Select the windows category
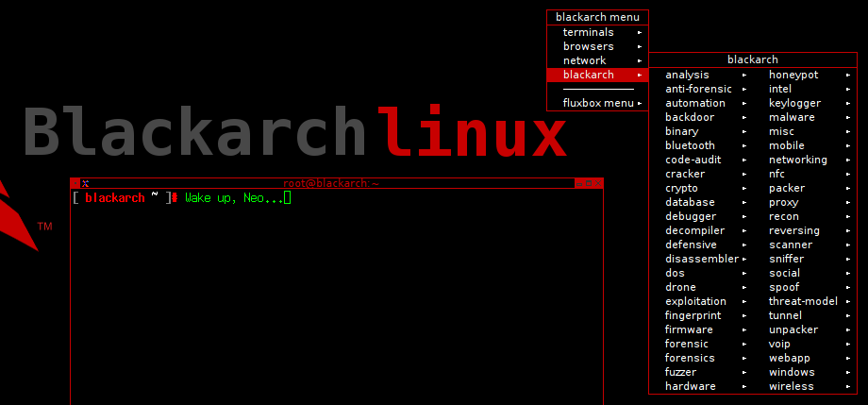This screenshot has width=868, height=405. pyautogui.click(x=805, y=372)
